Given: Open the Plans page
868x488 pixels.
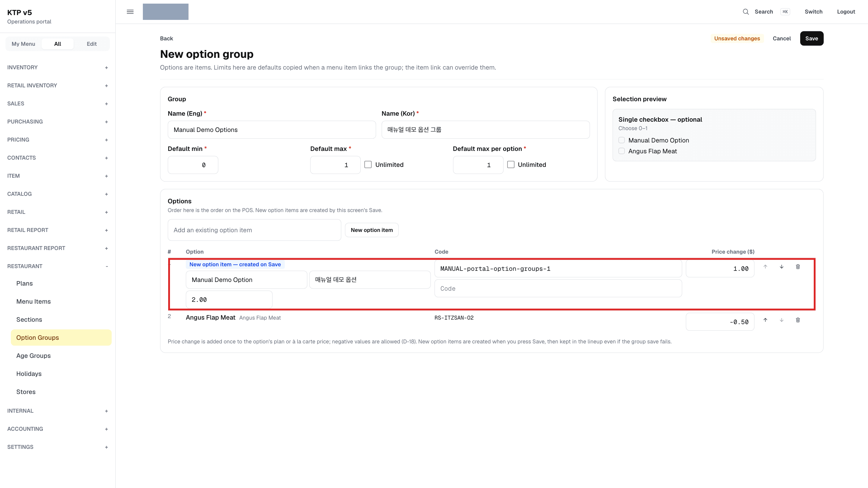Looking at the screenshot, I should click(61, 283).
